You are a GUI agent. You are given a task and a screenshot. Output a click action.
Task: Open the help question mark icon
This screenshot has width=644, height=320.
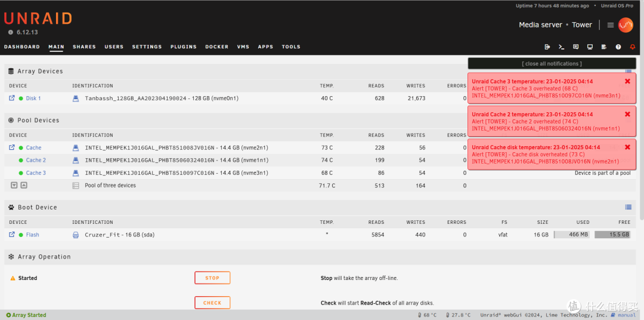(618, 47)
